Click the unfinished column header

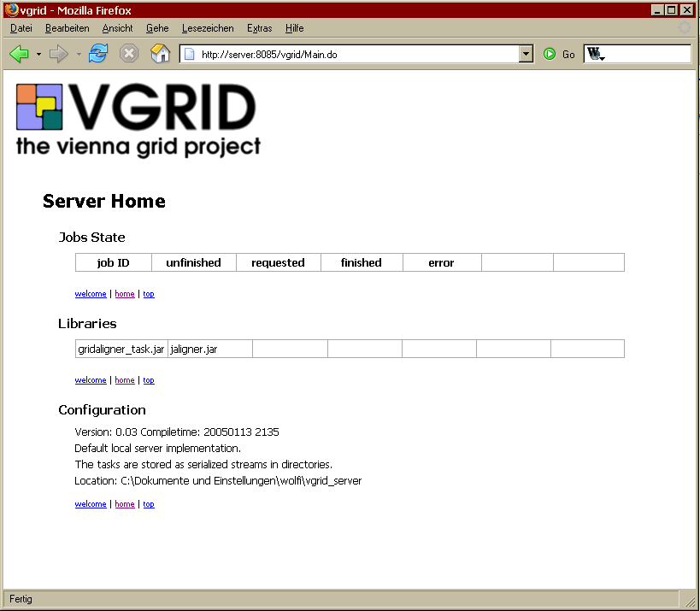[194, 262]
